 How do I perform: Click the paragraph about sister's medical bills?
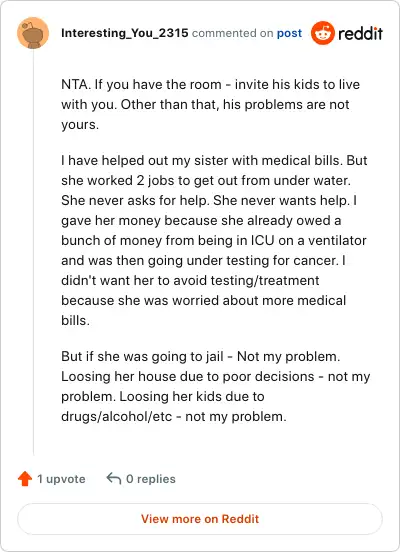[214, 240]
